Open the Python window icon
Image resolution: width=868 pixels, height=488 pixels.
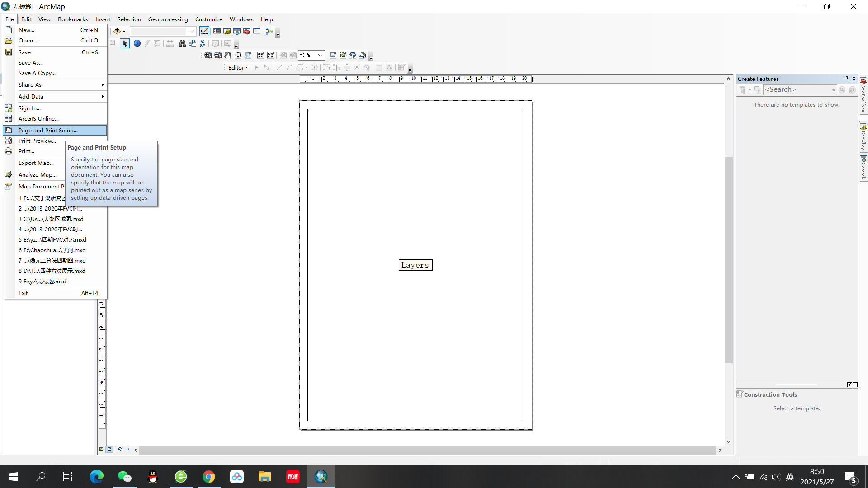tap(257, 31)
